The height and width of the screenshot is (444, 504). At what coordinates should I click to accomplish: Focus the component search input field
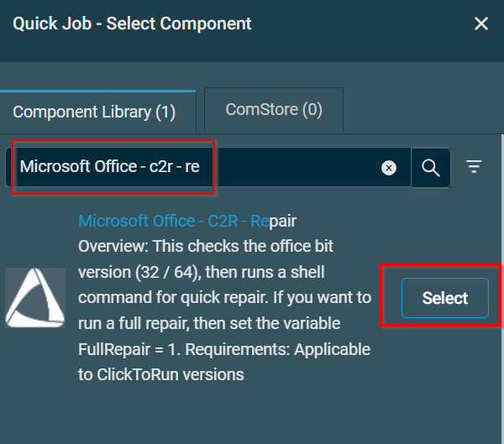tap(286, 168)
